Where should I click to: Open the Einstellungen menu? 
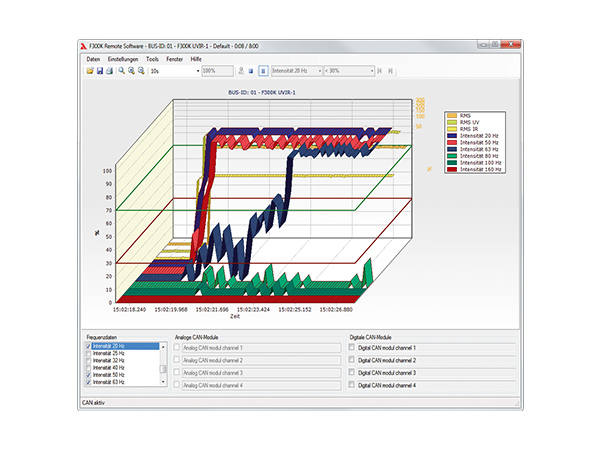click(123, 60)
